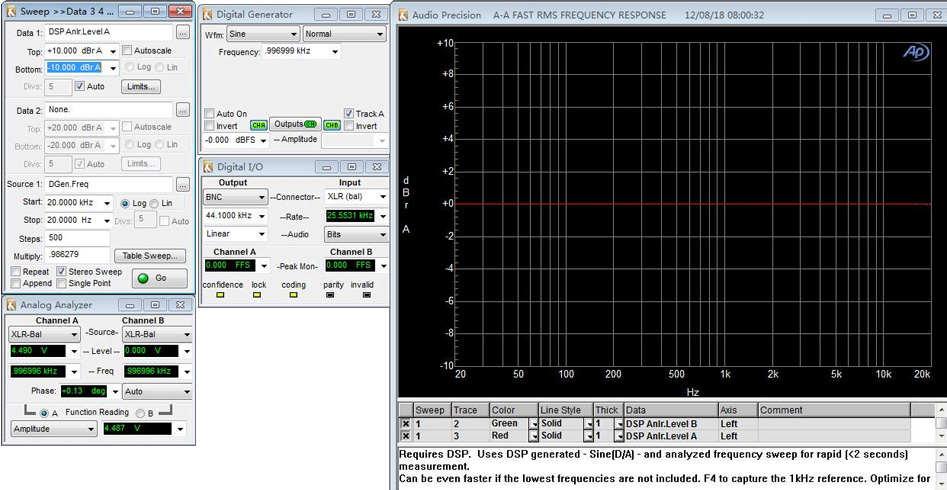947x490 pixels.
Task: Open Analog Analyzer Channel A source dropdown
Action: click(44, 334)
